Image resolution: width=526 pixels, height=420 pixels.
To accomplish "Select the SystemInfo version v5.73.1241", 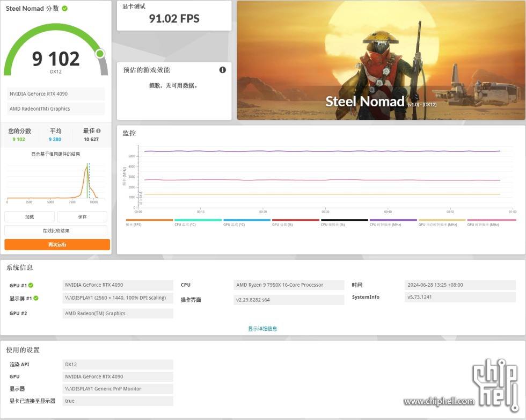I will point(461,297).
